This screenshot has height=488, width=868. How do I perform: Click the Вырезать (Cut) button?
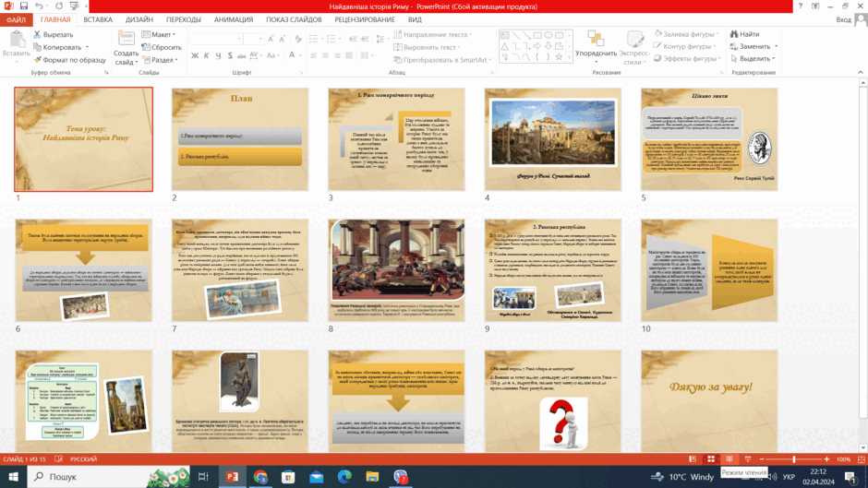click(54, 34)
